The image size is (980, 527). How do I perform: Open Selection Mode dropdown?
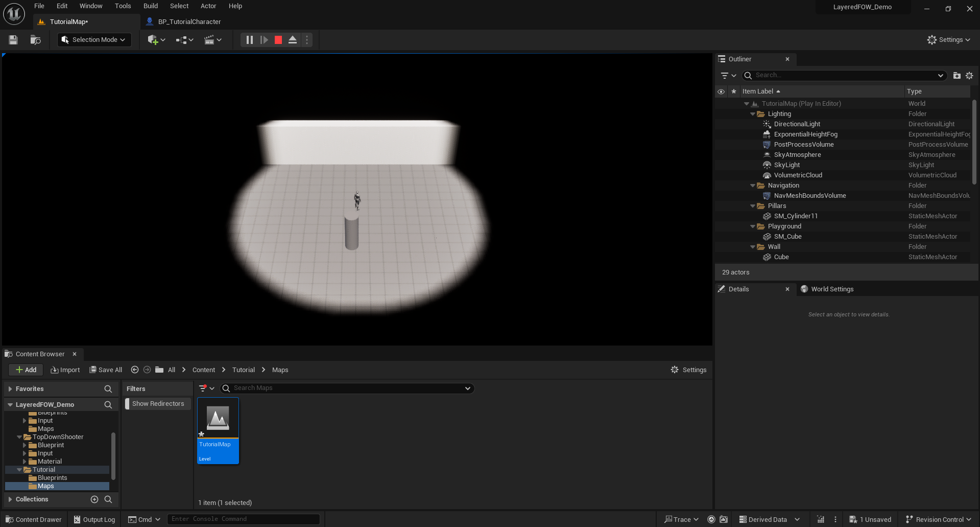(x=94, y=40)
